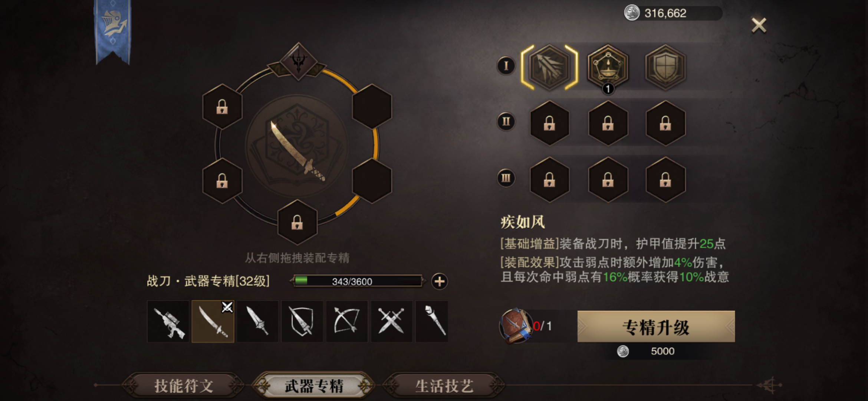The width and height of the screenshot is (868, 401).
Task: Select the torch weapon icon
Action: point(432,321)
